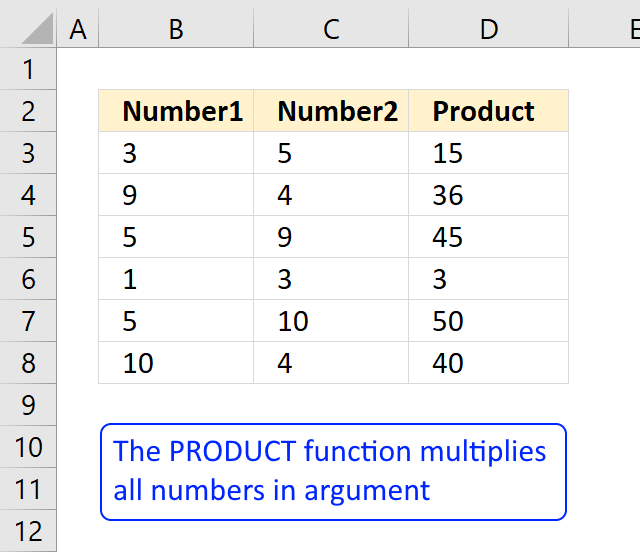Select row 12 header

tap(28, 531)
